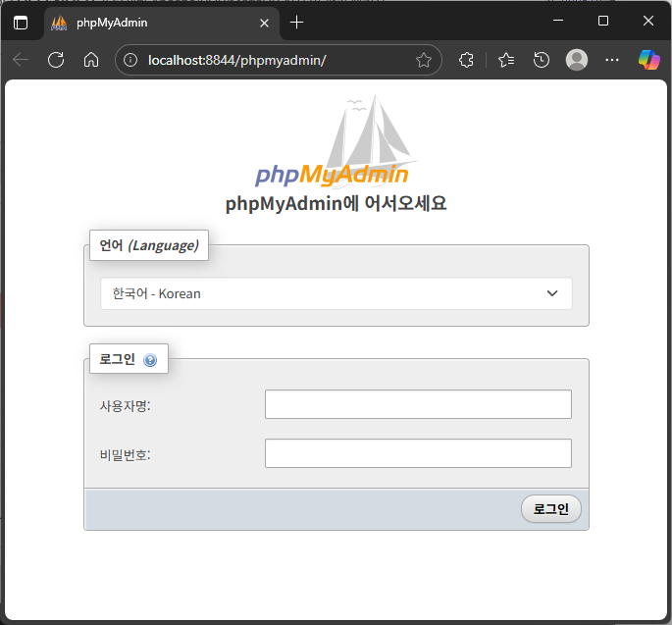Screen dimensions: 672x625
Task: Go to the browser home page
Action: tap(91, 60)
